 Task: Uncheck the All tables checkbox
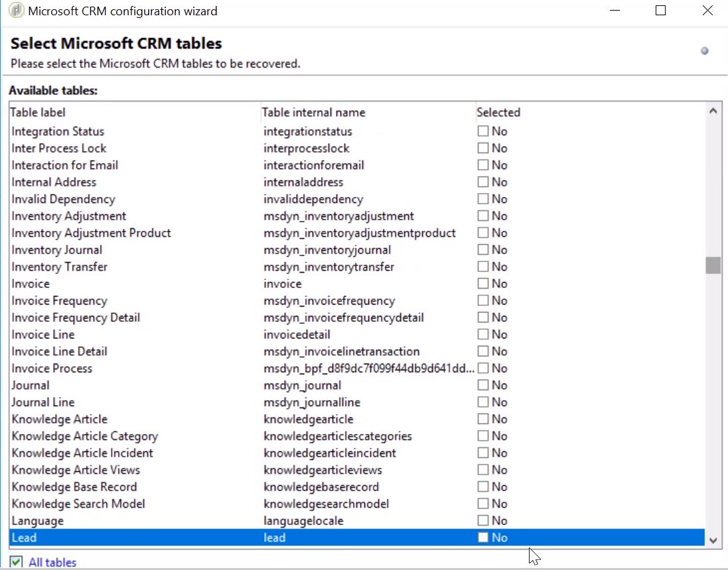point(17,563)
